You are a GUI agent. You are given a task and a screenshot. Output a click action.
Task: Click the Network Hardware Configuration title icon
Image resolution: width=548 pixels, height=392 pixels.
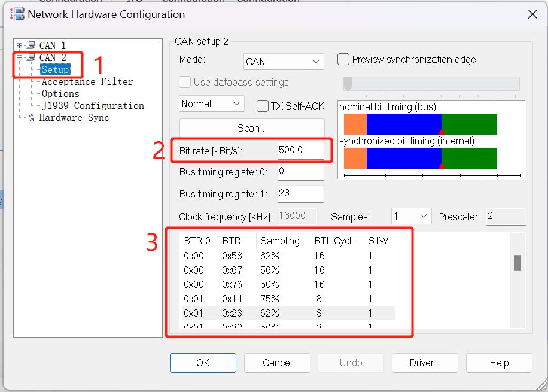[x=17, y=14]
